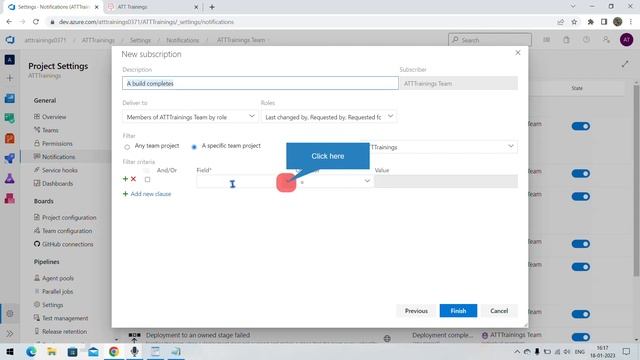Select the A specific team project radio
Screen dimensions: 640x360
coord(194,147)
